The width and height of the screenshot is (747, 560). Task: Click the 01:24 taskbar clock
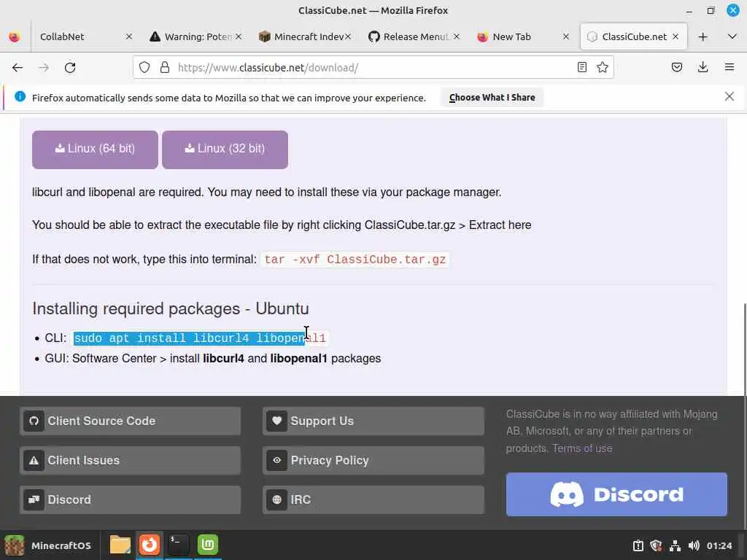tap(719, 545)
